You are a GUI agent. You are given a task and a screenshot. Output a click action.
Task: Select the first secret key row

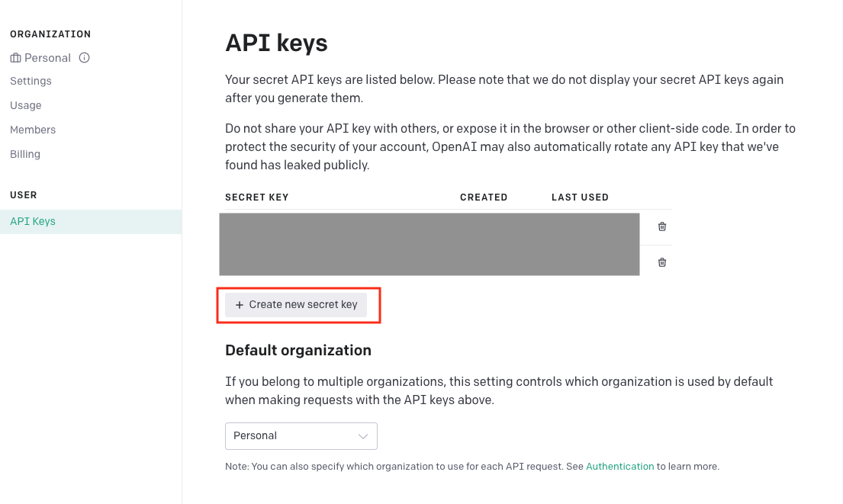coord(429,228)
